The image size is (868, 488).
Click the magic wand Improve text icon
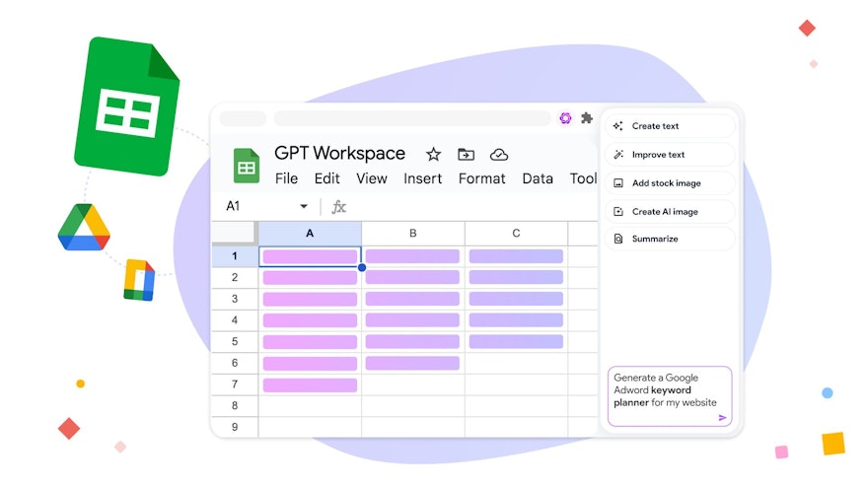(618, 155)
